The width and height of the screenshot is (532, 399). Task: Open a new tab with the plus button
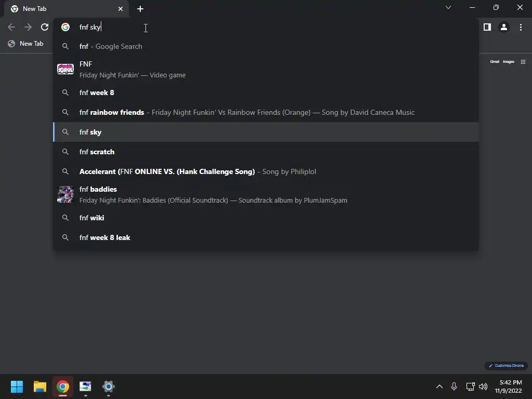[140, 9]
